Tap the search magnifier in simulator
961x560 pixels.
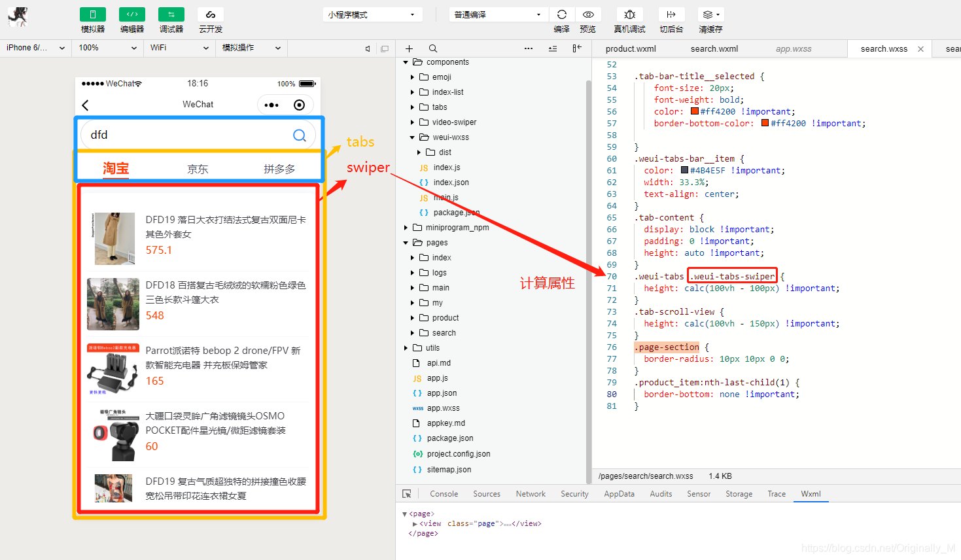point(300,135)
